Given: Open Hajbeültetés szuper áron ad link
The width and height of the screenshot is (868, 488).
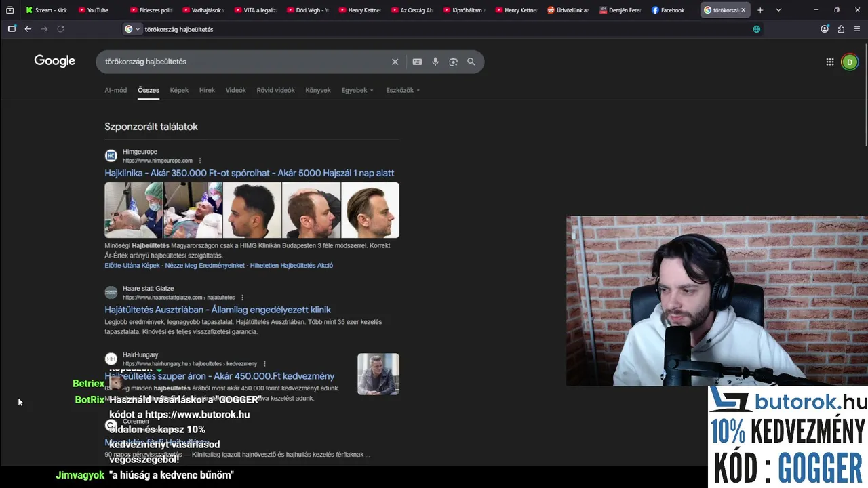Looking at the screenshot, I should tap(219, 376).
